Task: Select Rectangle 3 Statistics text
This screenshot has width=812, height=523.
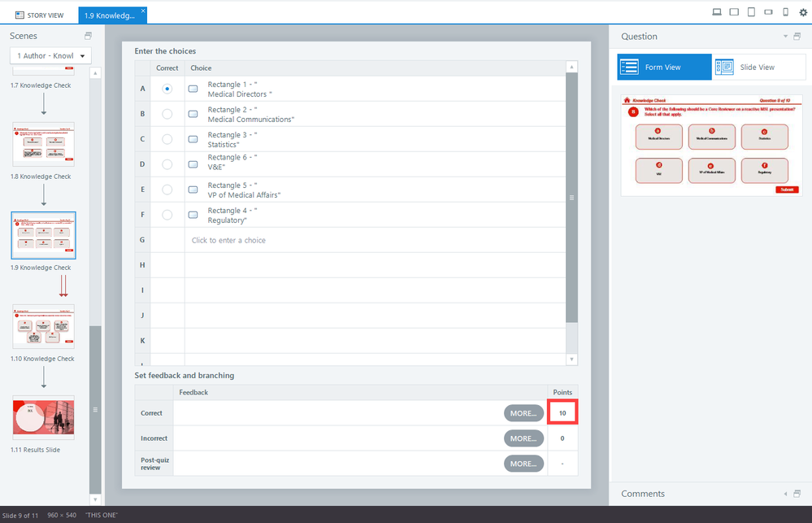Action: 232,139
